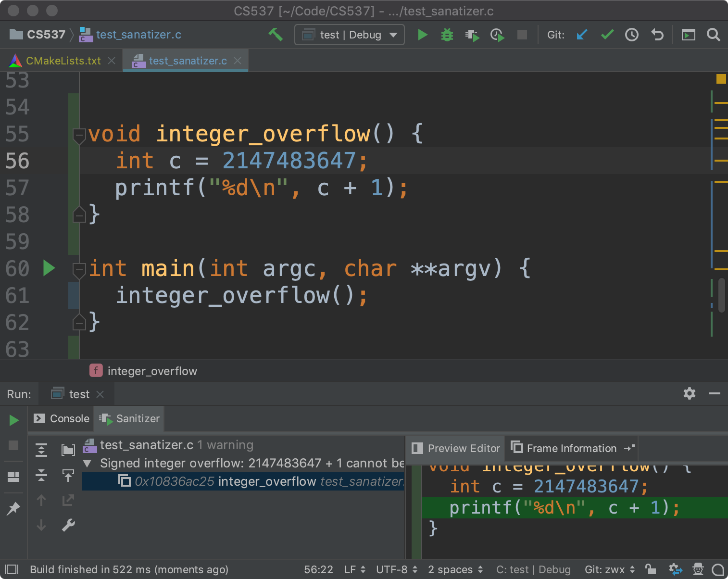Switch to the CMakeLists.txt tab
Image resolution: width=728 pixels, height=579 pixels.
point(63,61)
